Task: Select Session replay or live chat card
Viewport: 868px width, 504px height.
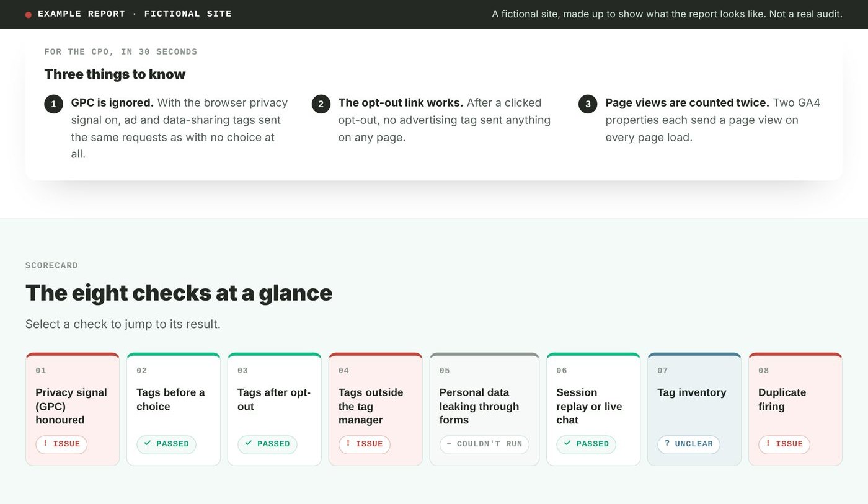Action: (593, 409)
